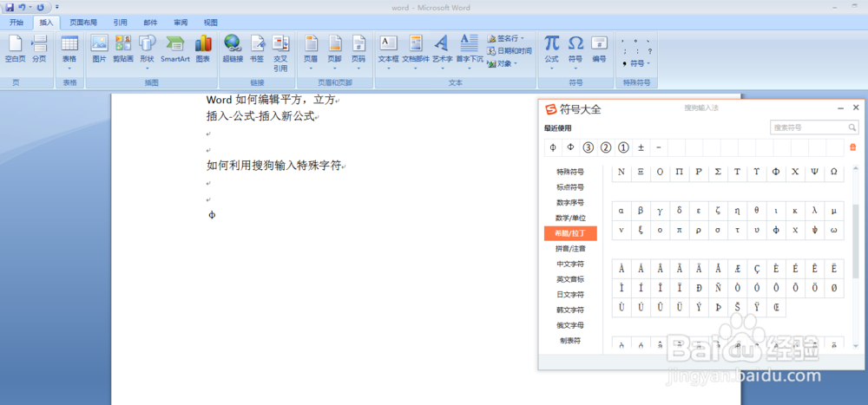868x405 pixels.
Task: Insert lowercase π symbol
Action: click(680, 230)
